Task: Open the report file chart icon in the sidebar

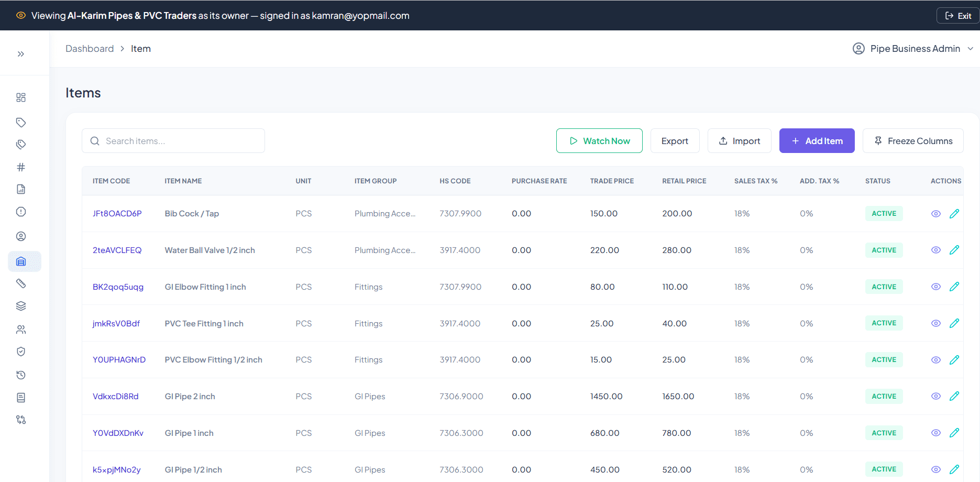Action: coord(21,189)
